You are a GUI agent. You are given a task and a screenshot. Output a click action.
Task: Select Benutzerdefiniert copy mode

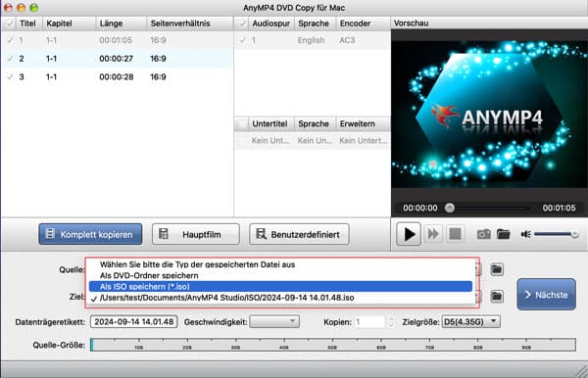tap(299, 234)
